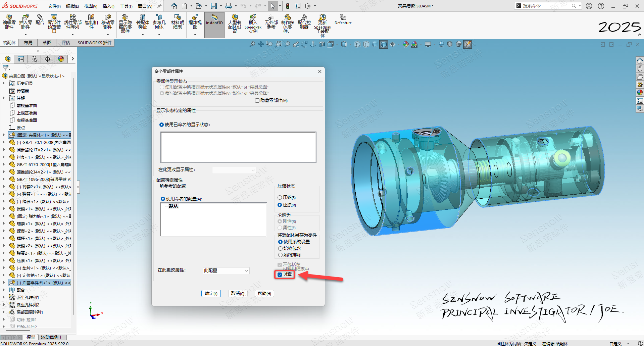Click the DisplayManager color ball icon
Screen dimensions: 644x346
tap(61, 59)
